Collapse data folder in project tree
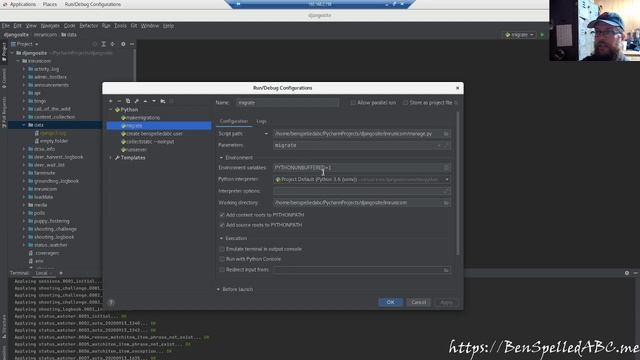 (x=24, y=125)
